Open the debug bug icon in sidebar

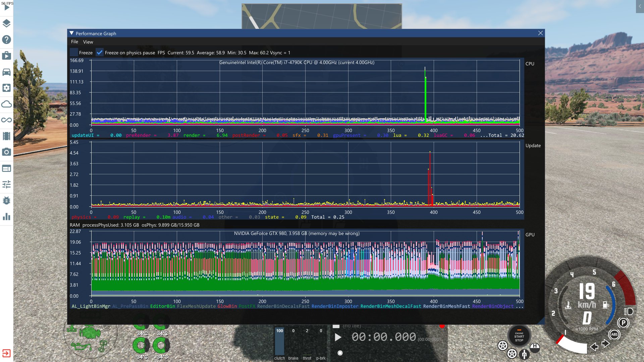(7, 200)
